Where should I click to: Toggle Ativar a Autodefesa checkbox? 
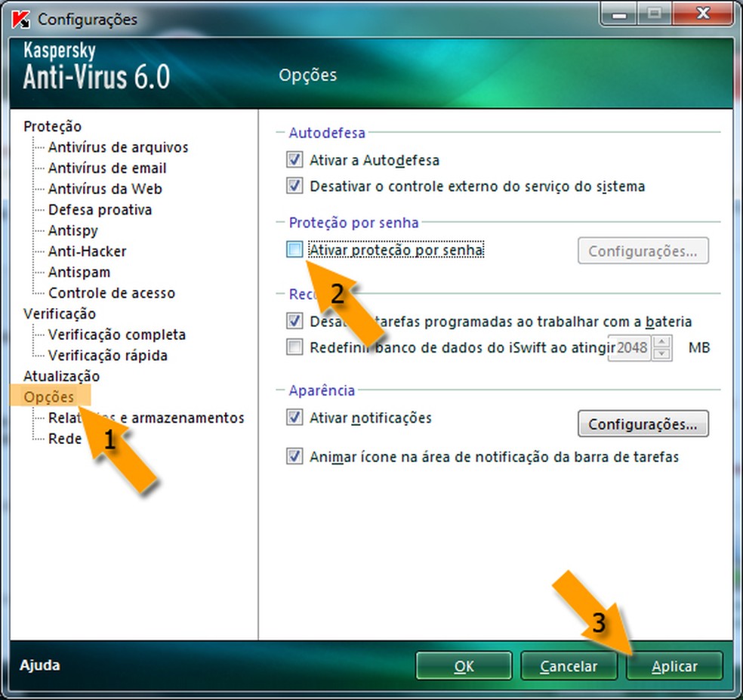(294, 160)
